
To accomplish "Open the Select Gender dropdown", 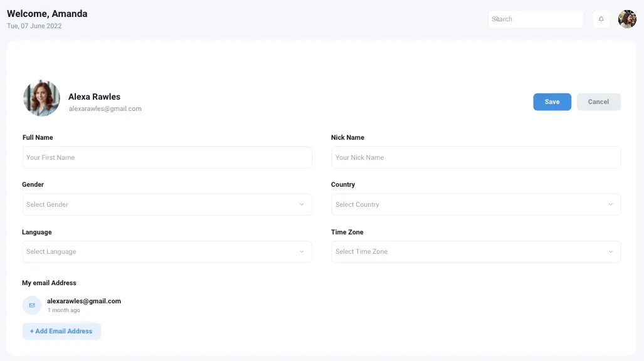I will pyautogui.click(x=167, y=204).
